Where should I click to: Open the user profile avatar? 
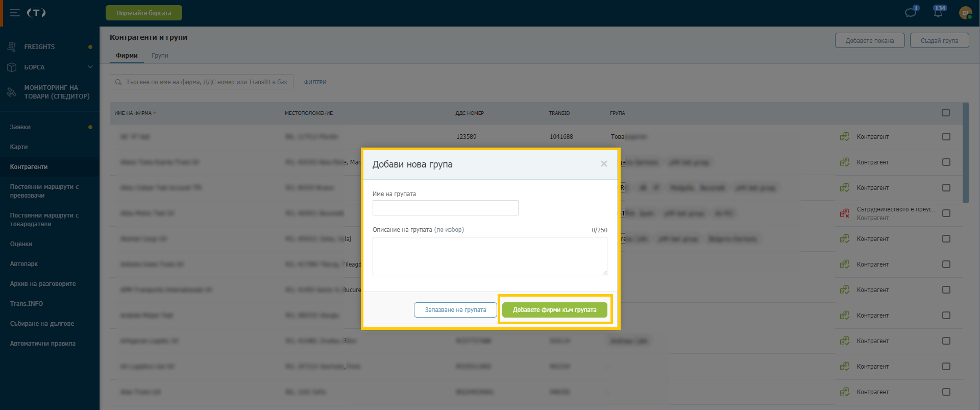point(966,13)
